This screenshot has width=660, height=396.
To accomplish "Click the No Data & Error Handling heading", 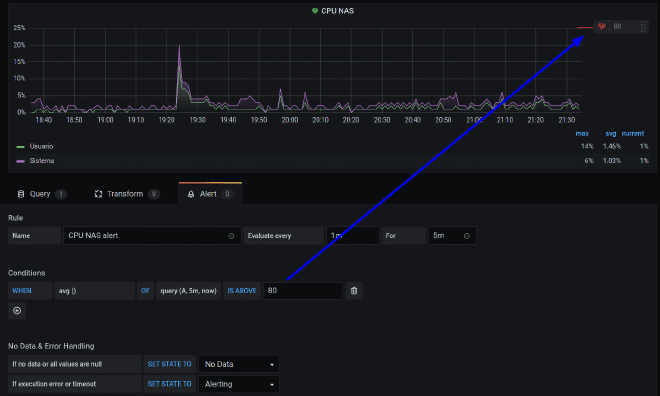I will [x=51, y=346].
